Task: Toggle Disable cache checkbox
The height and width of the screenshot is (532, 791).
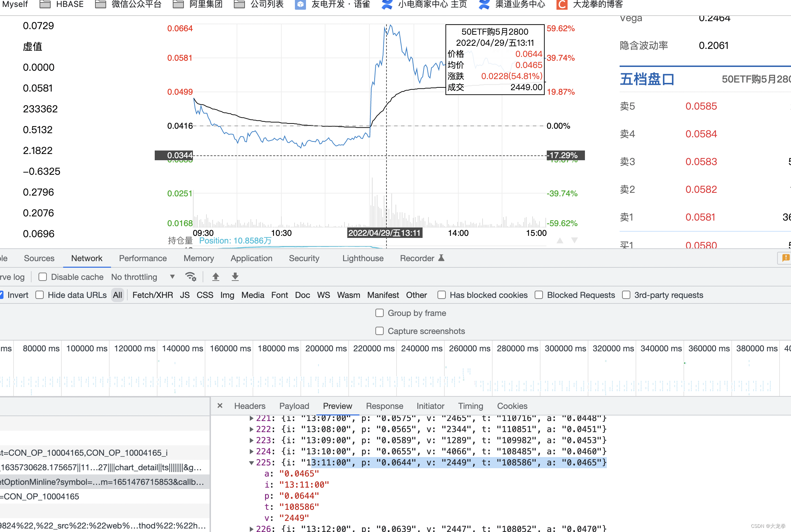Action: click(x=43, y=277)
